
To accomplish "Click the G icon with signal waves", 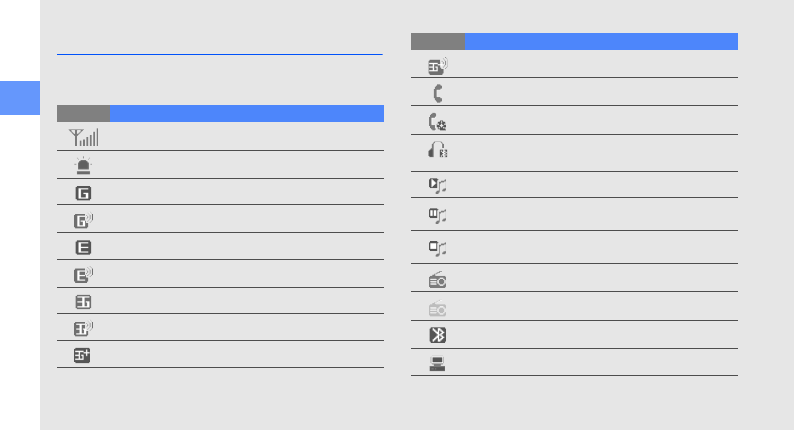I will pyautogui.click(x=83, y=219).
